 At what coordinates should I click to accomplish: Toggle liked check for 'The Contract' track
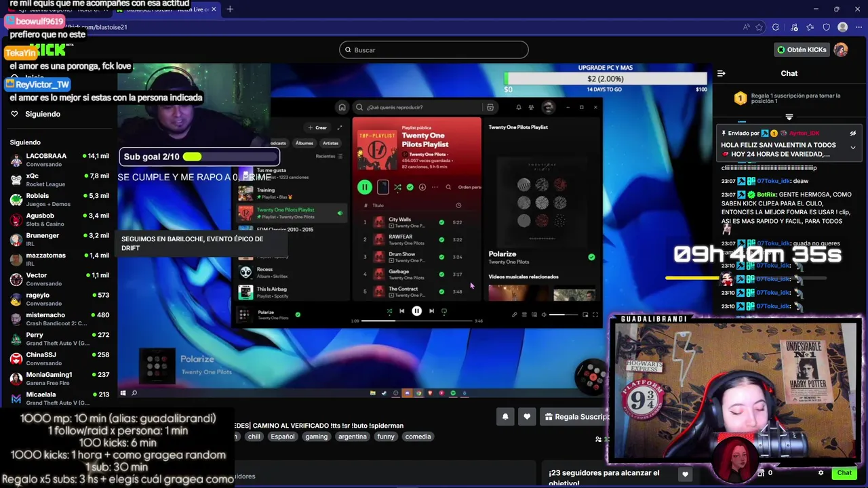[441, 291]
